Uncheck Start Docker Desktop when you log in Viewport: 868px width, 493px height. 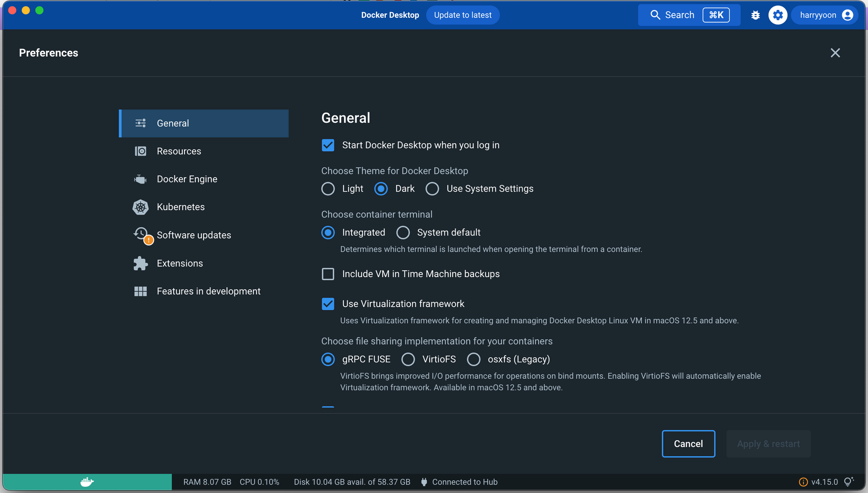click(x=328, y=145)
